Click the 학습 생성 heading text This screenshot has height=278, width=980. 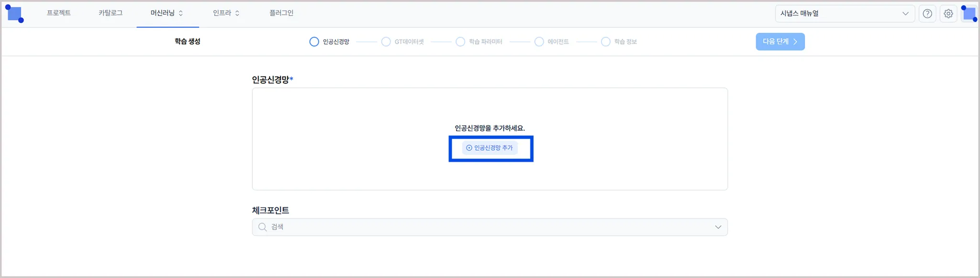pos(187,42)
